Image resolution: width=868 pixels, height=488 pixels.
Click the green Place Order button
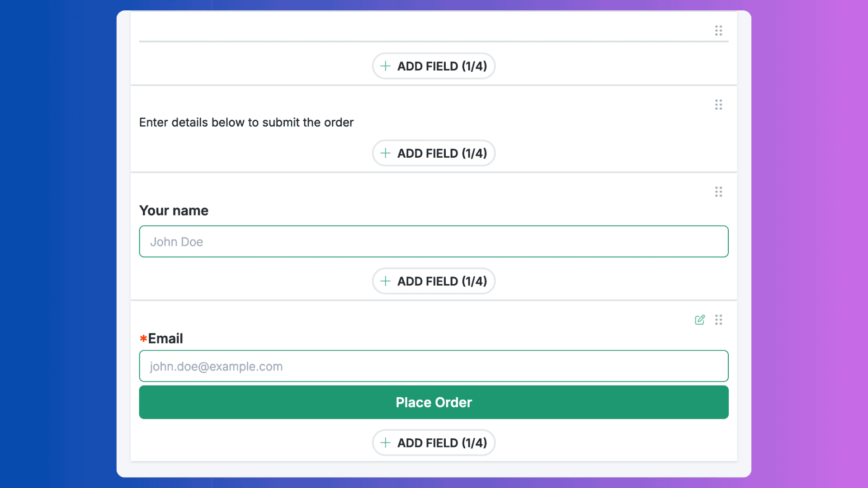click(x=434, y=402)
